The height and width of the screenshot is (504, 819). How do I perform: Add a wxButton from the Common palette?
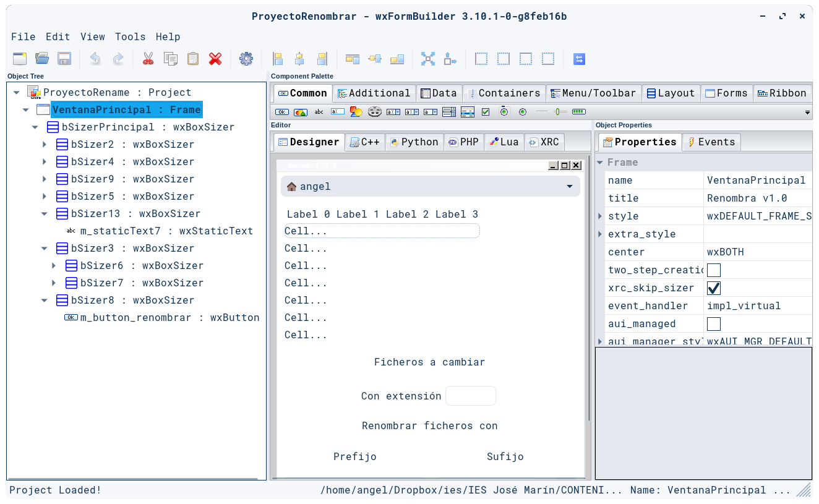click(x=281, y=112)
